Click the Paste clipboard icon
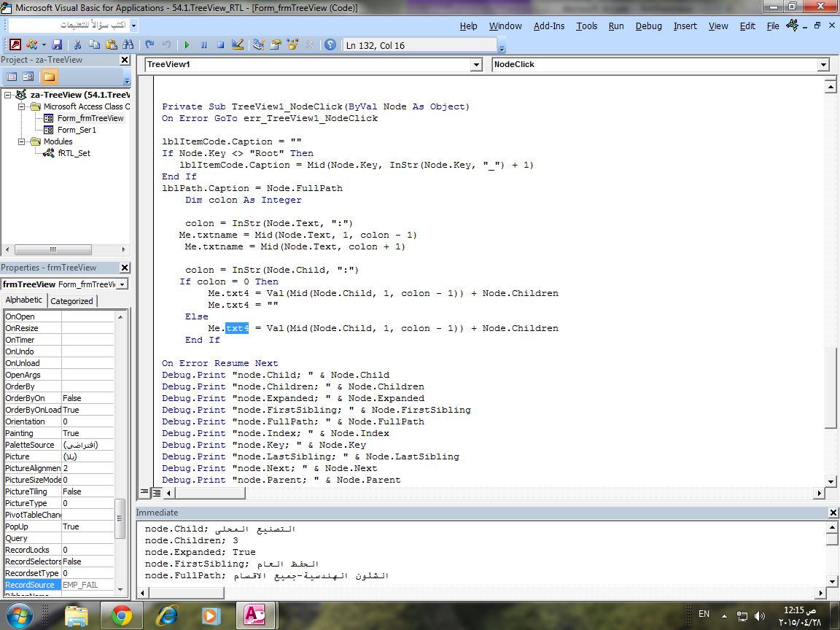The image size is (840, 630). click(x=112, y=44)
